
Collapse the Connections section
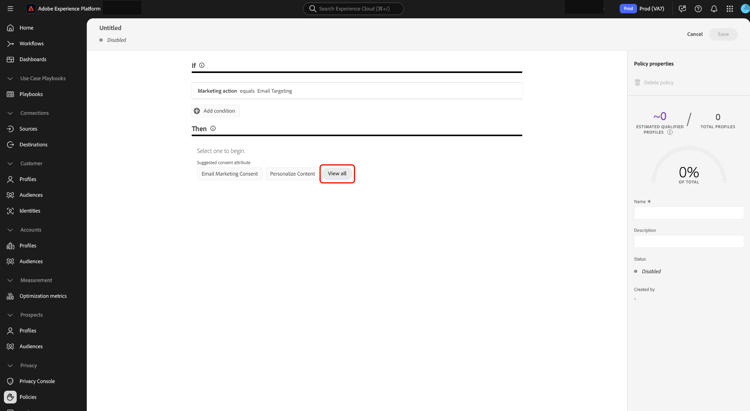click(x=10, y=113)
